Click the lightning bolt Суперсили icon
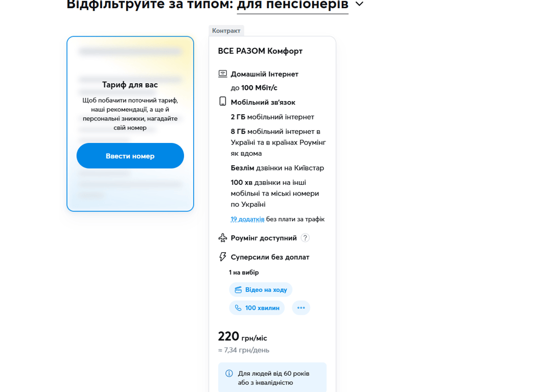The height and width of the screenshot is (392, 533). [223, 257]
